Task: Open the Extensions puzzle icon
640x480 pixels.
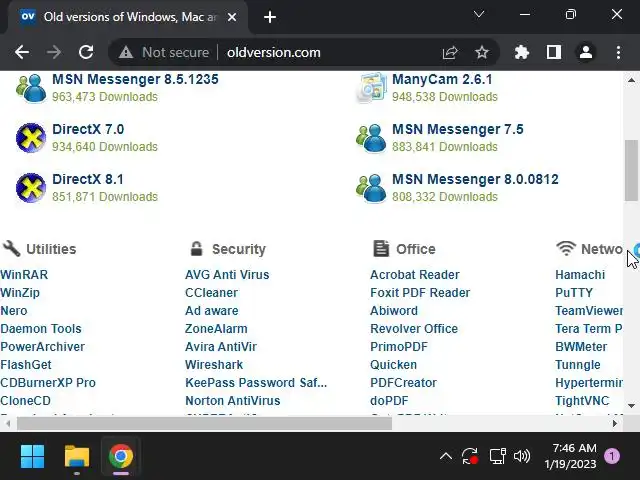Action: point(522,52)
